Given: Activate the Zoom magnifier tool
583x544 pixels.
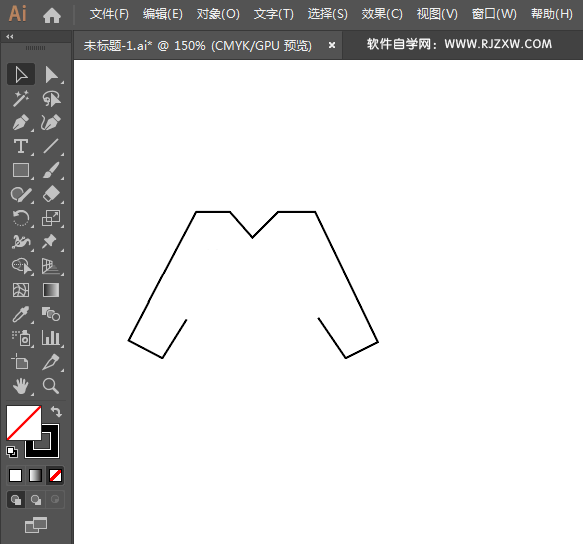Looking at the screenshot, I should [x=51, y=386].
